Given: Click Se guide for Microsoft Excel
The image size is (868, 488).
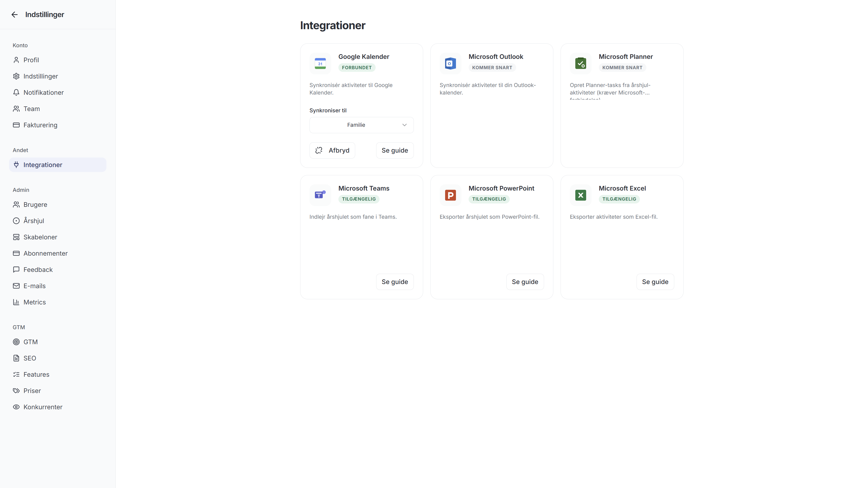Looking at the screenshot, I should tap(655, 282).
